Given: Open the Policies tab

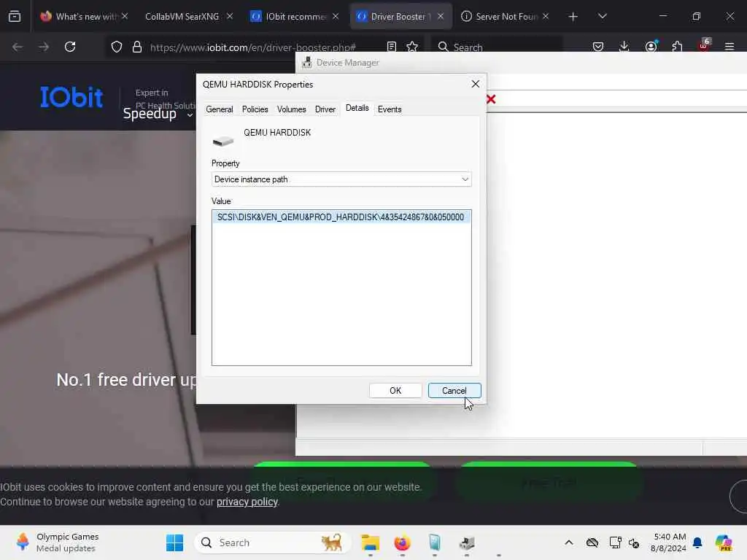Looking at the screenshot, I should [255, 109].
